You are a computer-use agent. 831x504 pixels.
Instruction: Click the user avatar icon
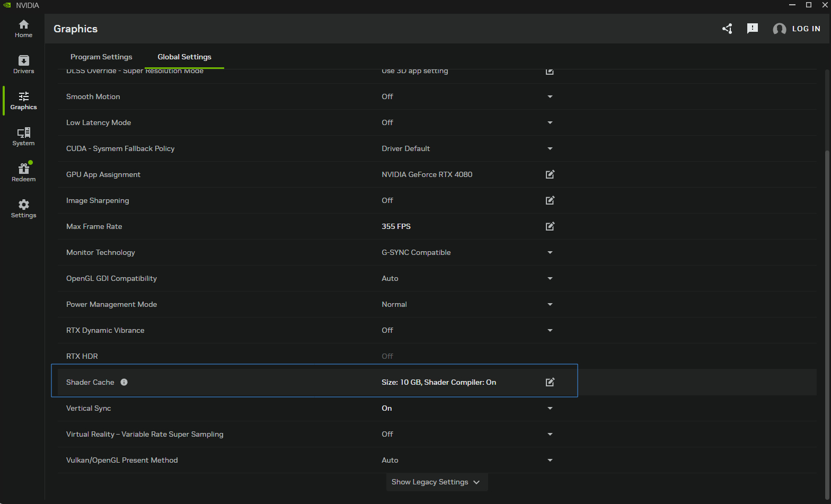click(779, 29)
